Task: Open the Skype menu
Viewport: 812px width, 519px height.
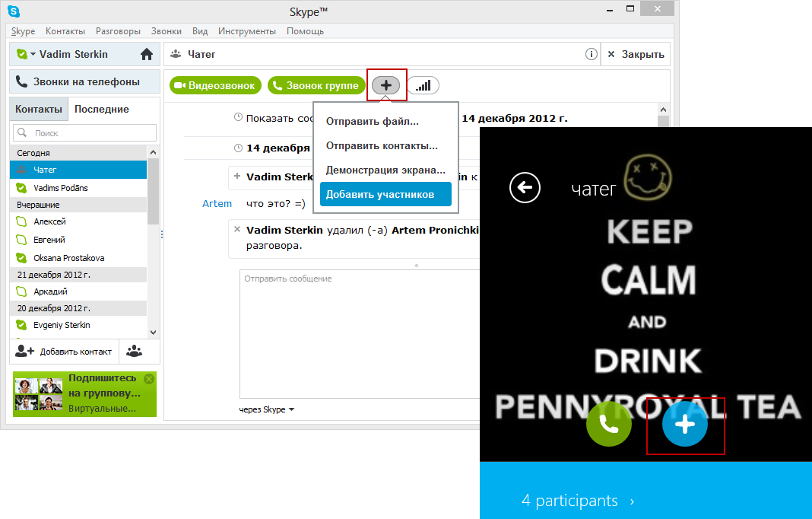Action: click(24, 31)
